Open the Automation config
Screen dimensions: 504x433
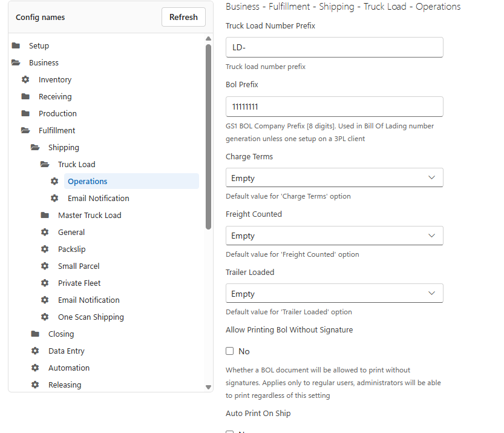click(69, 368)
